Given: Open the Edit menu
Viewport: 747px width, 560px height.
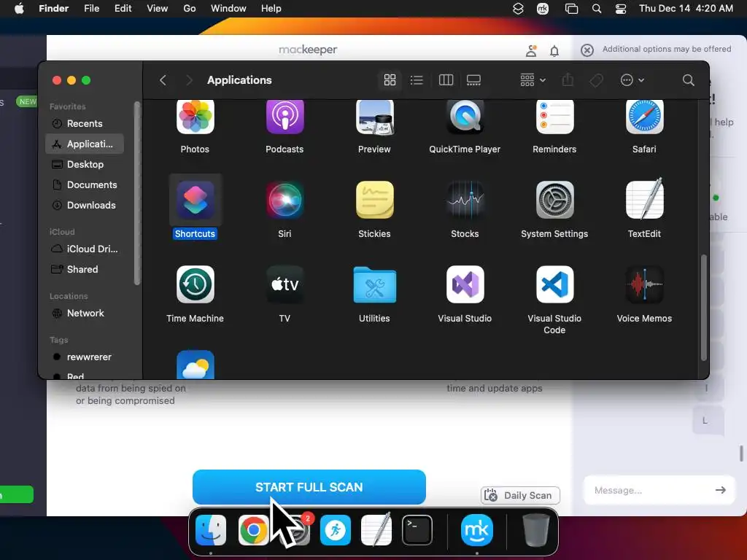Looking at the screenshot, I should pyautogui.click(x=123, y=9).
